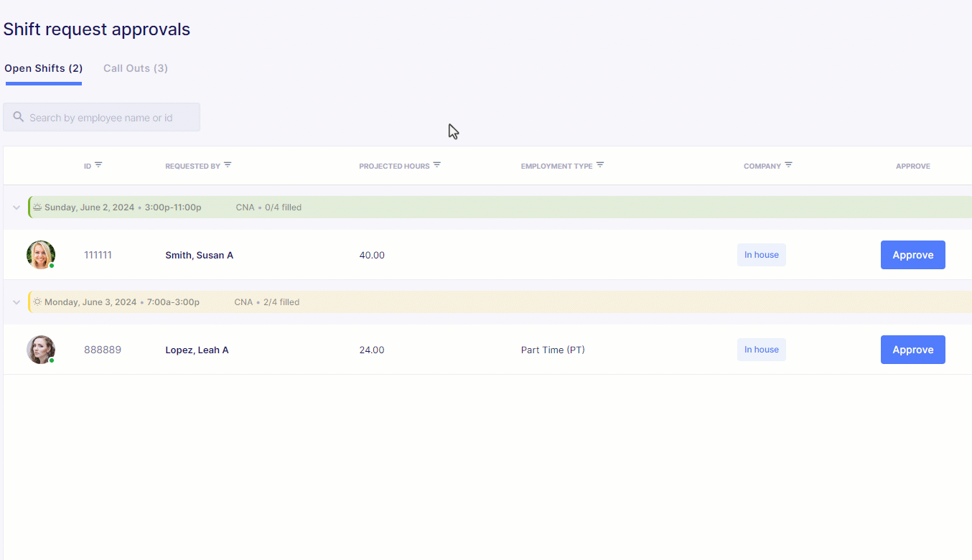This screenshot has height=560, width=972.
Task: Click the sun icon on Monday shift
Action: pos(37,302)
